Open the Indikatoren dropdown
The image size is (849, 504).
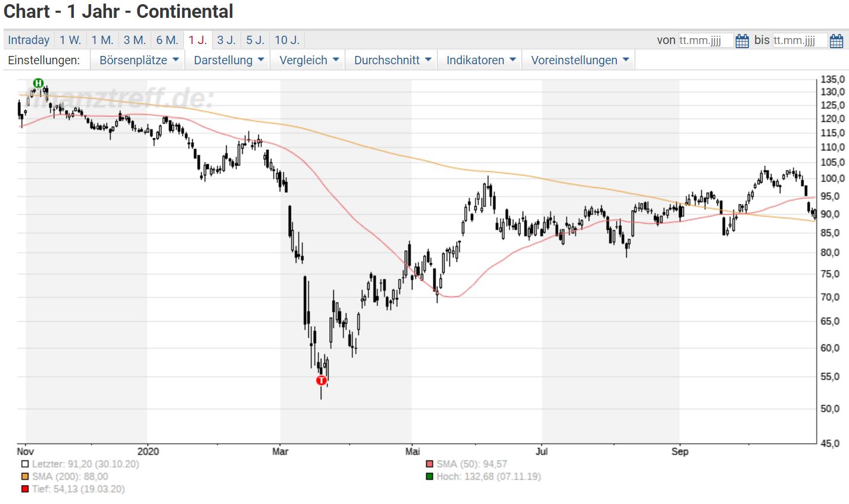pos(480,60)
